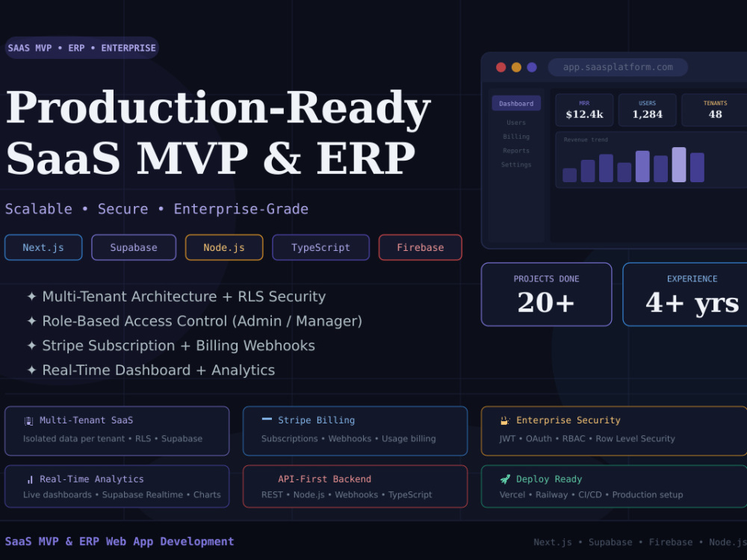
Task: Click the SaaS MVP & ERP headline line
Action: [211, 158]
